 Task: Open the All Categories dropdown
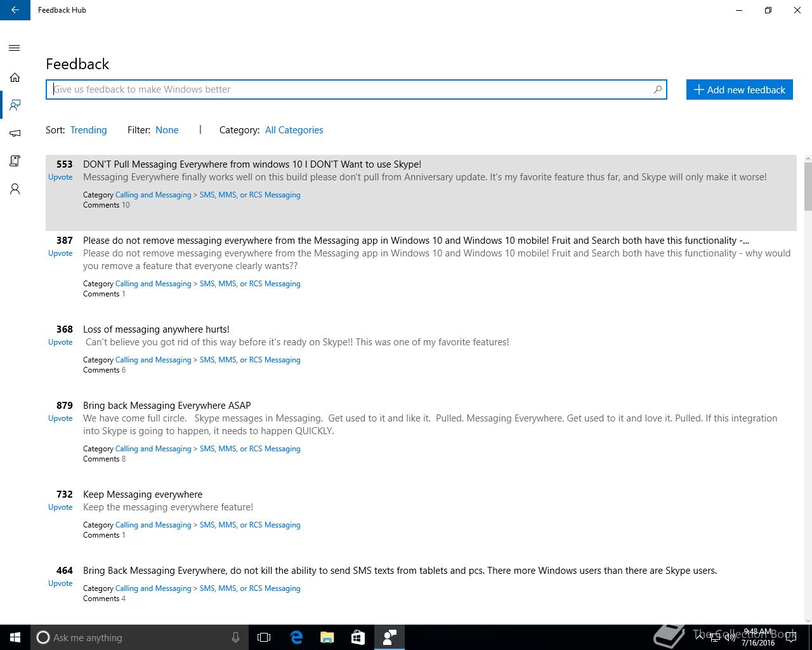[x=294, y=130]
